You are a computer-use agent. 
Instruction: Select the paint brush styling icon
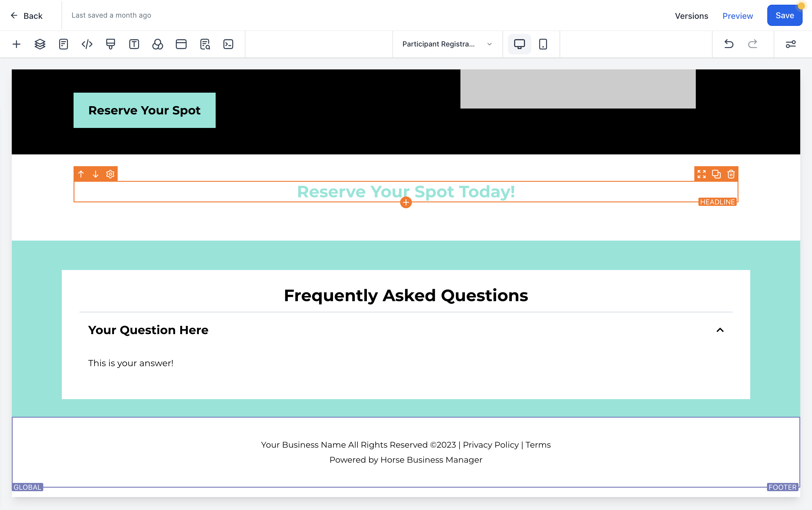coord(110,44)
